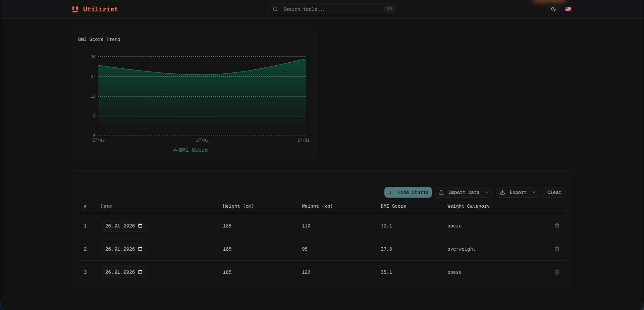Viewport: 644px width, 310px height.
Task: Remove the 120 kg row using its trash icon
Action: [x=557, y=272]
